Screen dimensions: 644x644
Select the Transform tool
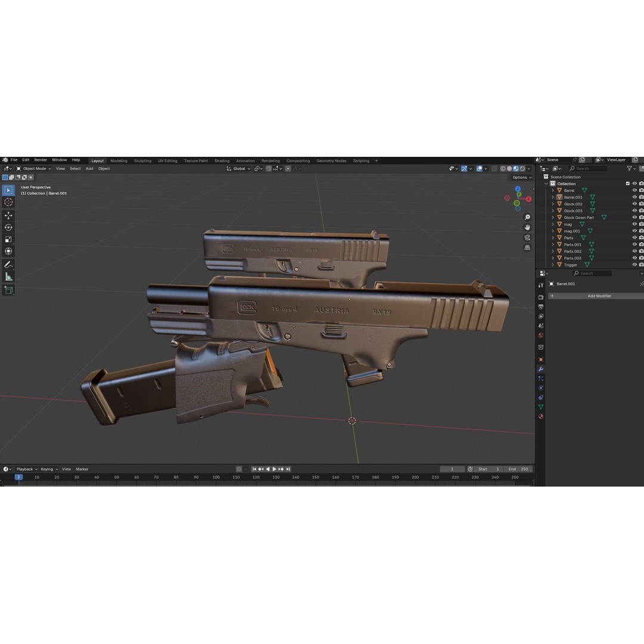(x=8, y=252)
